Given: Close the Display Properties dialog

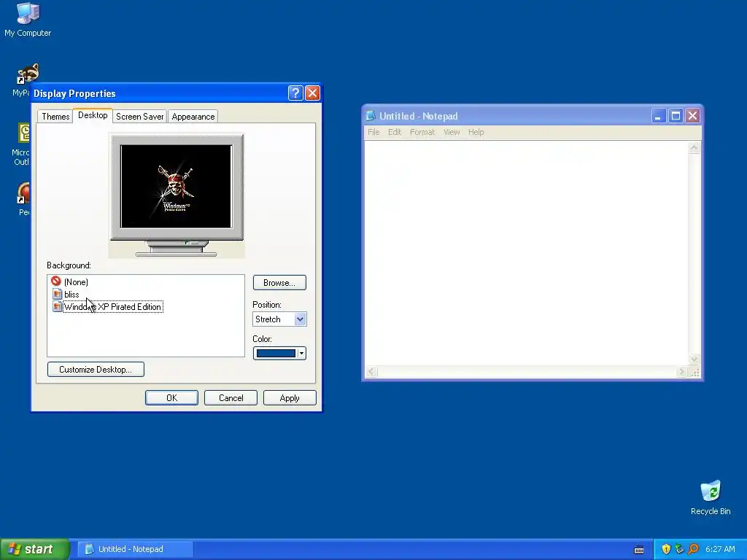Looking at the screenshot, I should coord(312,93).
